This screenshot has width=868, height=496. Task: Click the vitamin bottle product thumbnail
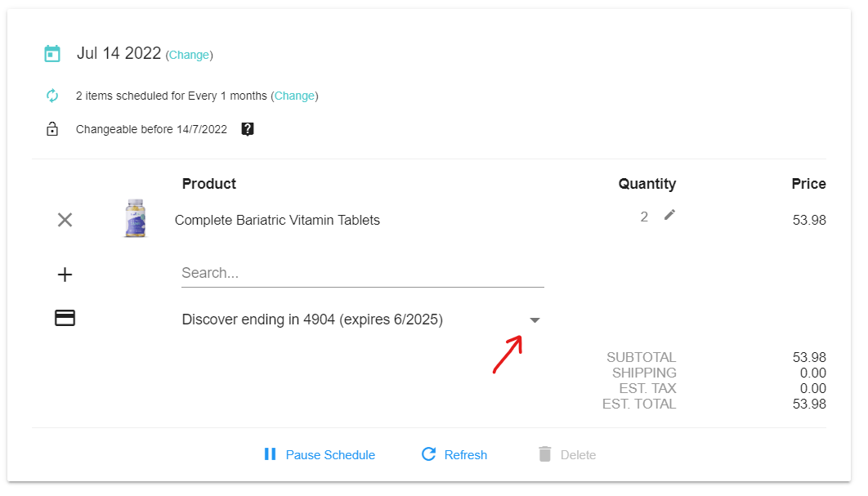pyautogui.click(x=135, y=219)
